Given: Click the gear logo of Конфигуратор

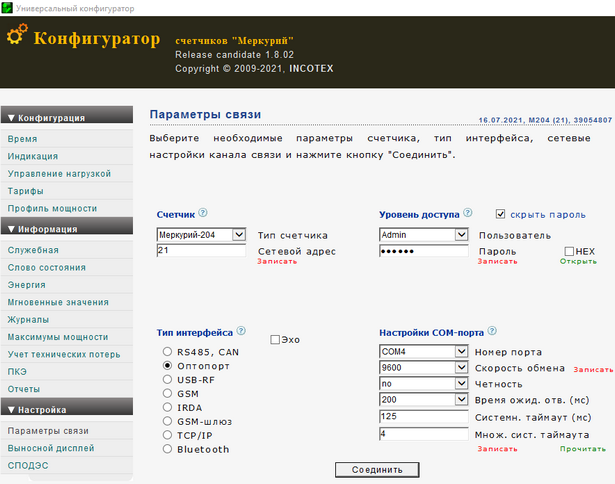Looking at the screenshot, I should coord(17,34).
